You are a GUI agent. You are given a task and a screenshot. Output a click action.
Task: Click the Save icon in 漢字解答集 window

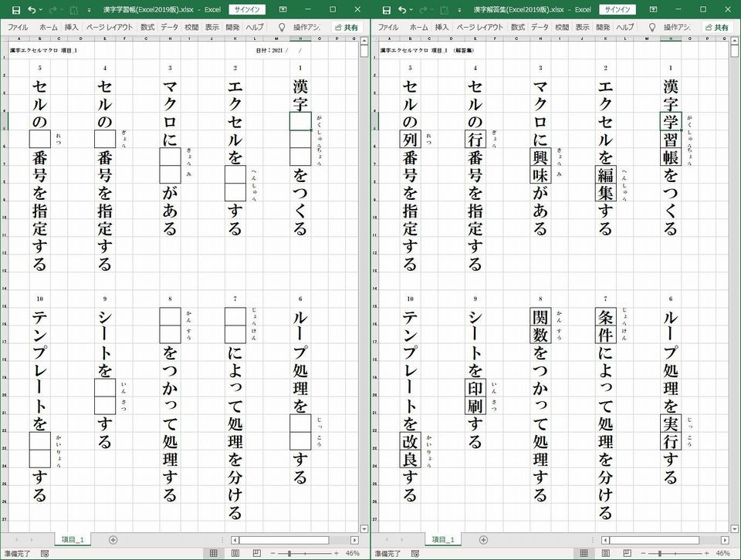(x=387, y=10)
